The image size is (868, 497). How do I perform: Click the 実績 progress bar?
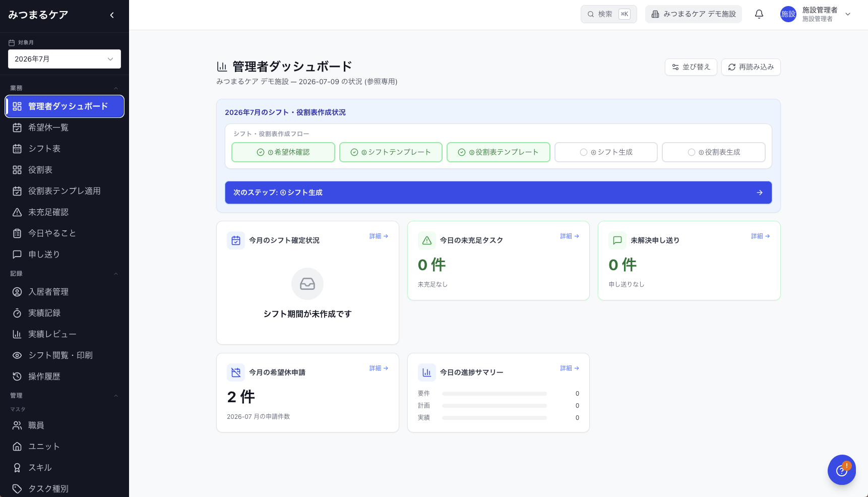[x=494, y=418]
